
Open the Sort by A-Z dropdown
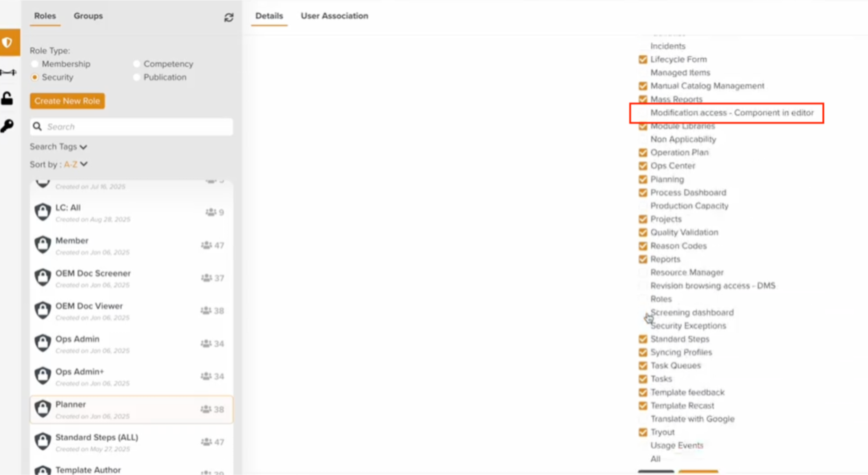(76, 164)
